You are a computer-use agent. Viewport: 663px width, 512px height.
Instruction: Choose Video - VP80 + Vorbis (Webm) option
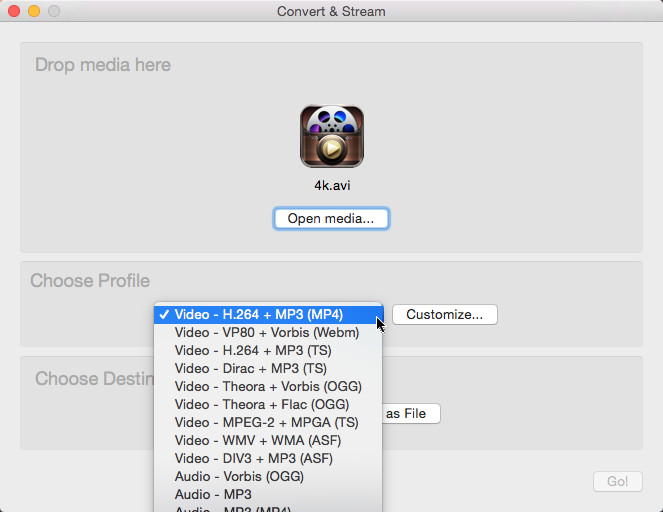click(266, 332)
